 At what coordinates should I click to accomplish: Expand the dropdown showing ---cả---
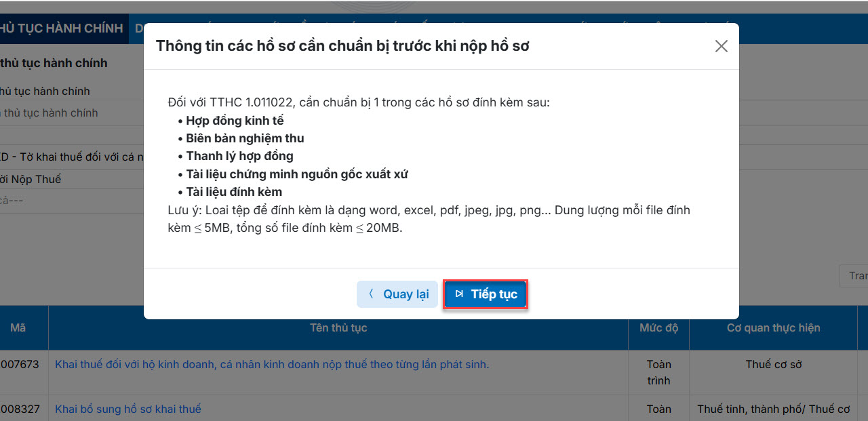pos(68,200)
